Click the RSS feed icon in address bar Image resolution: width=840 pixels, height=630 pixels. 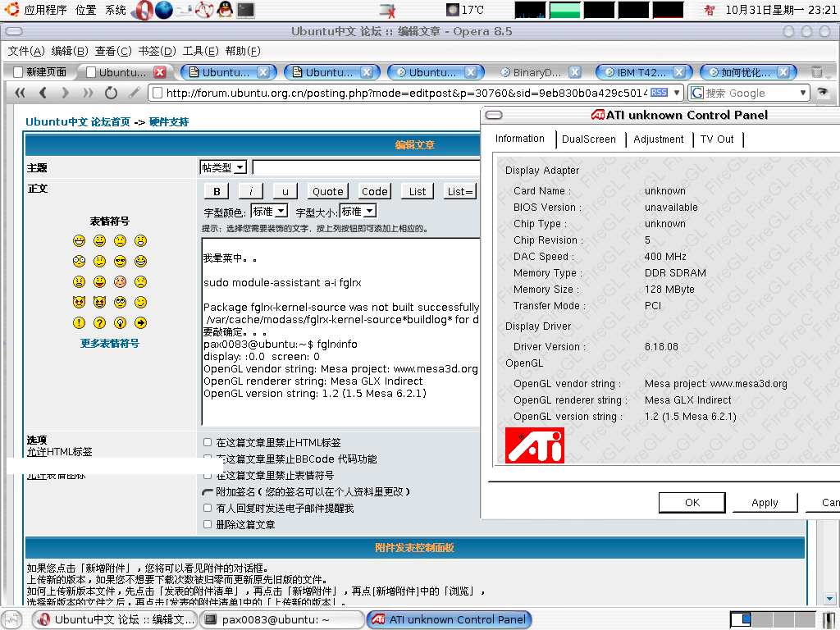[659, 93]
